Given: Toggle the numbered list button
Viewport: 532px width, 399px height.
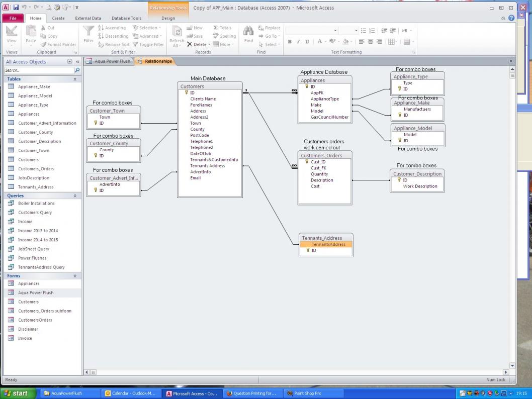Looking at the screenshot, I should point(372,31).
